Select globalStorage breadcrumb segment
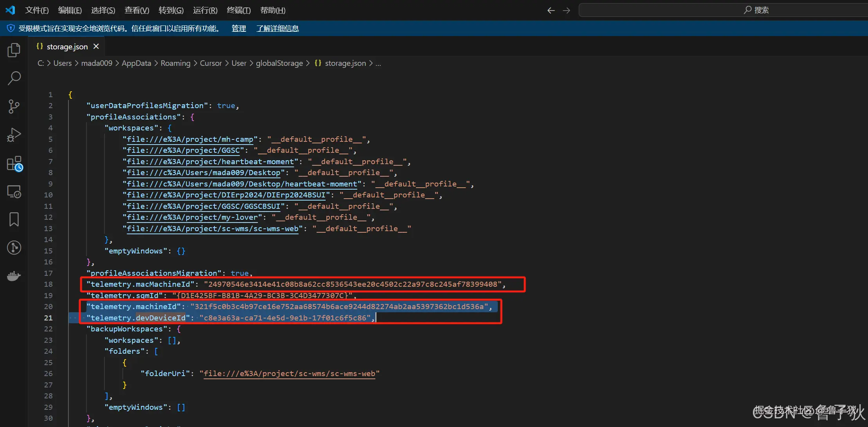 tap(279, 63)
